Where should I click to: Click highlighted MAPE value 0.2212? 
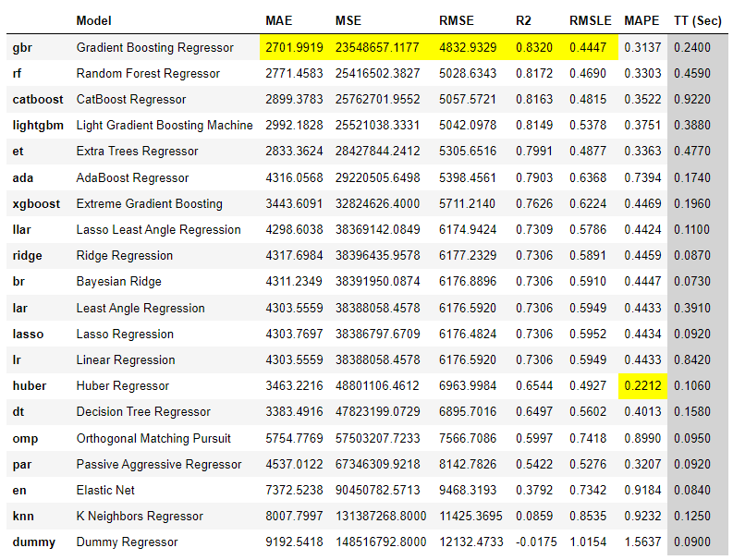(x=642, y=385)
